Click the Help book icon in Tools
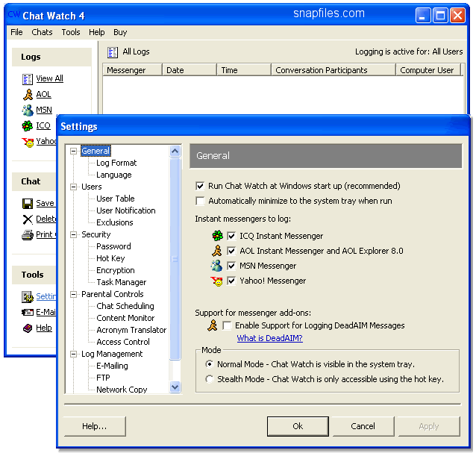Screen dimensions: 476x456 pos(28,328)
